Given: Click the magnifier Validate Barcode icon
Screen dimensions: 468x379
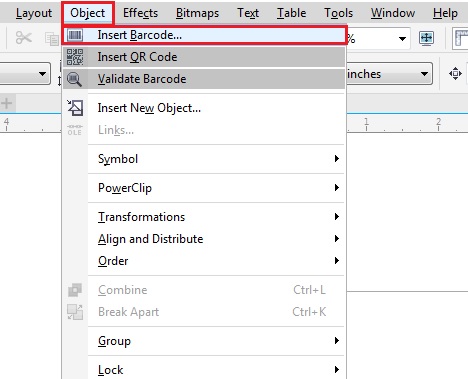Looking at the screenshot, I should [74, 79].
